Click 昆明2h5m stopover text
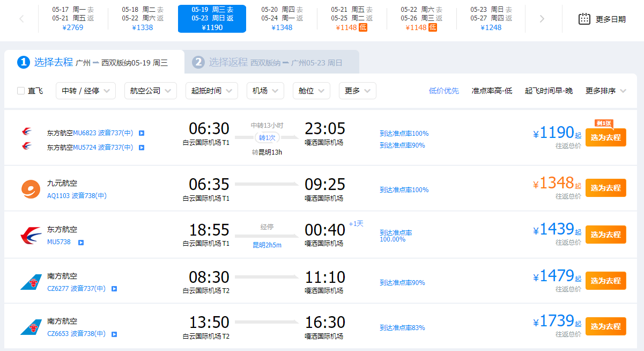 (x=267, y=245)
